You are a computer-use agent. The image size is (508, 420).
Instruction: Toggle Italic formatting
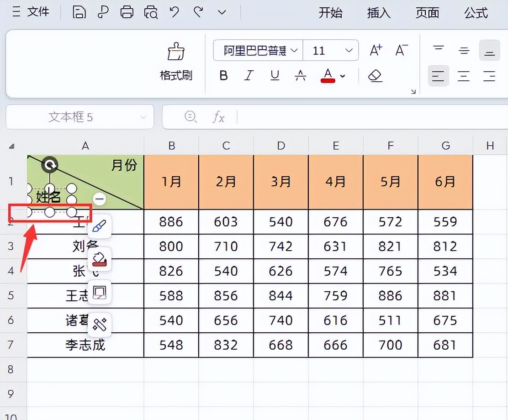[249, 75]
